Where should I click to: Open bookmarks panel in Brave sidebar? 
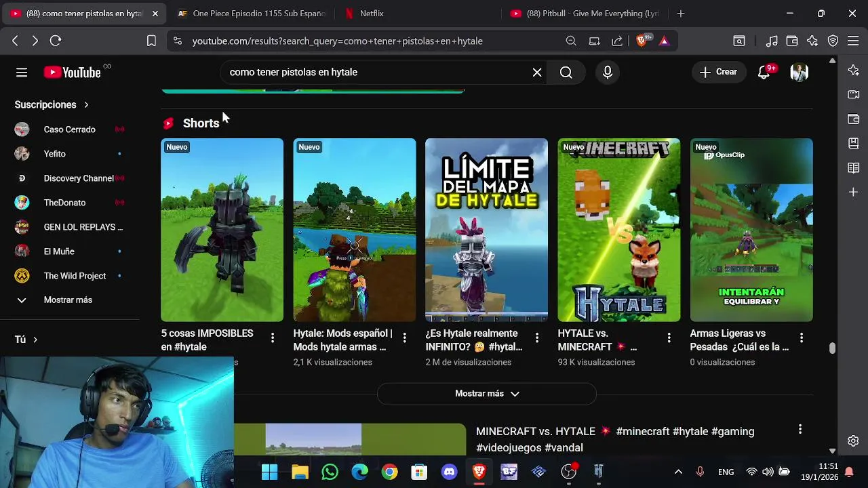[854, 144]
